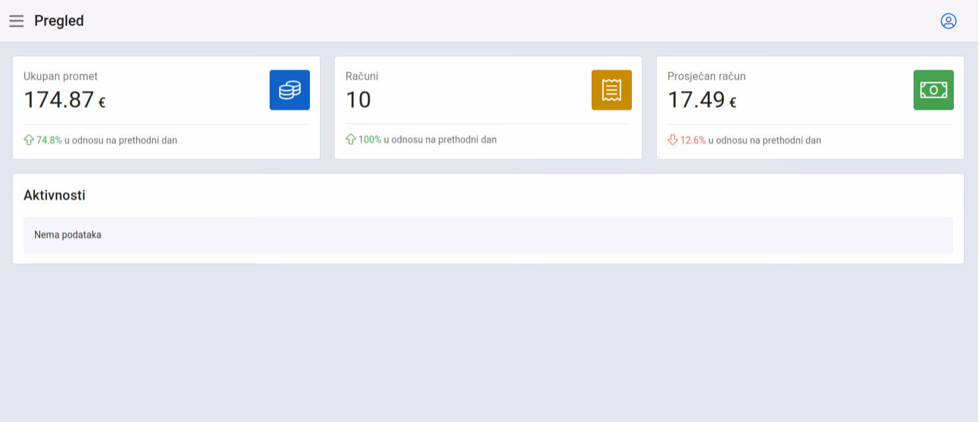Click the 100% change value

[370, 140]
